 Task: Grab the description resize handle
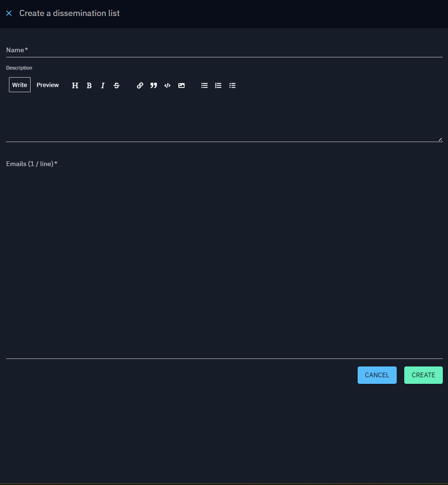(x=440, y=139)
